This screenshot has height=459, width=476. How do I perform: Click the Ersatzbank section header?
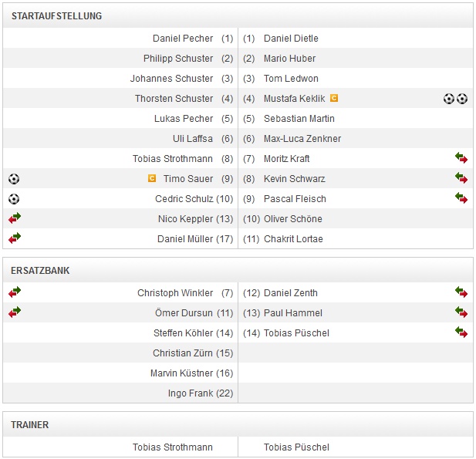click(x=40, y=271)
